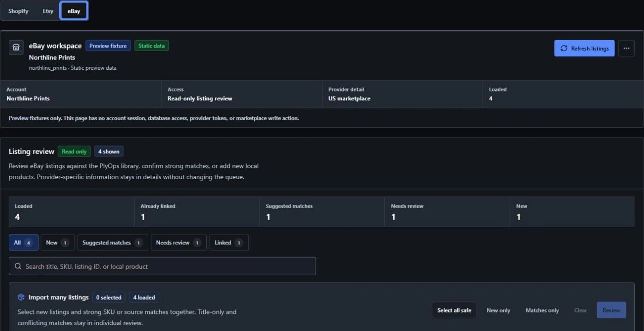The width and height of the screenshot is (644, 331).
Task: Click Read-only listing review access value
Action: click(x=200, y=98)
